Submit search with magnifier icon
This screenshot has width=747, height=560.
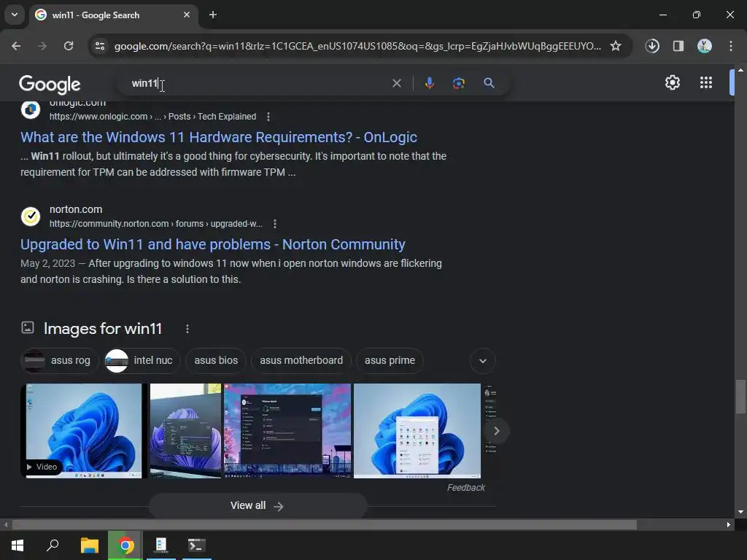(489, 83)
